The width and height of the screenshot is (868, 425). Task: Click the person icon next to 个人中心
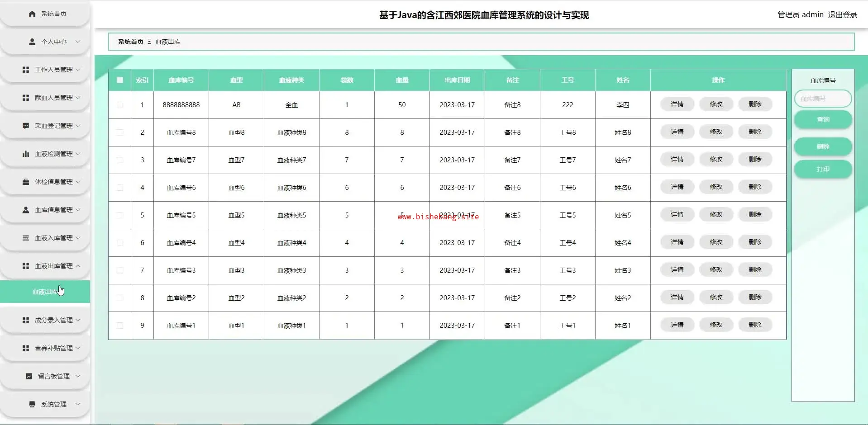(x=32, y=42)
